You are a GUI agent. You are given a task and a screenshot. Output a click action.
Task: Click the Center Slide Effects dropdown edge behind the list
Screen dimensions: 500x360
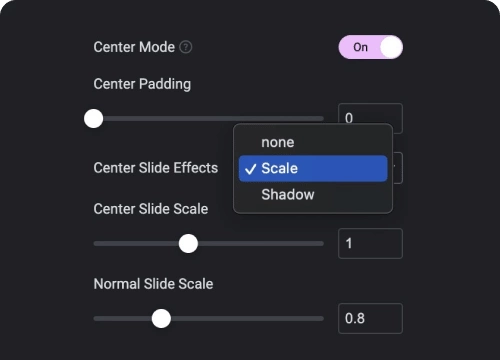[x=398, y=168]
